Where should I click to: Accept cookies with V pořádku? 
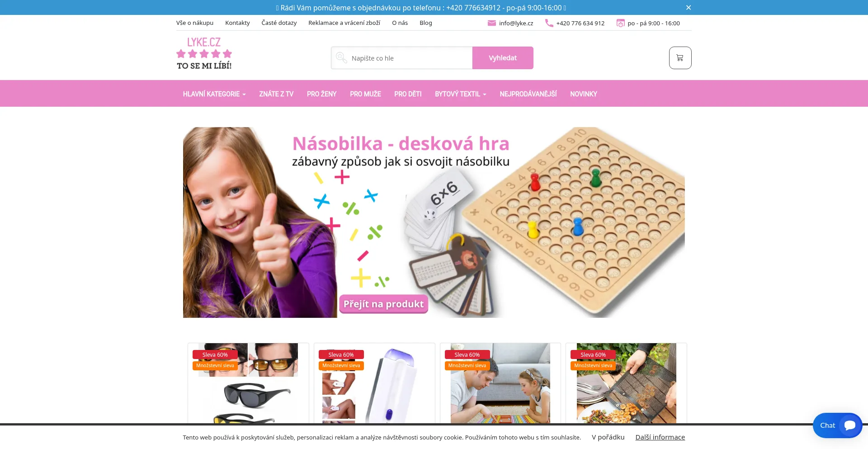coord(608,437)
